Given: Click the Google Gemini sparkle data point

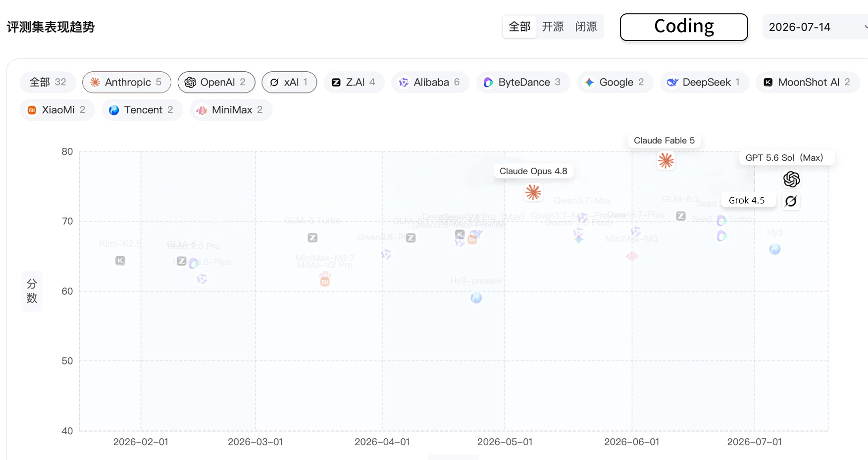Looking at the screenshot, I should click(x=578, y=239).
